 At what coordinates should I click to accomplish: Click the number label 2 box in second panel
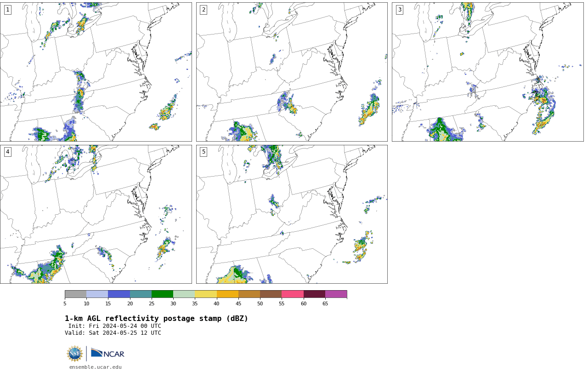204,10
